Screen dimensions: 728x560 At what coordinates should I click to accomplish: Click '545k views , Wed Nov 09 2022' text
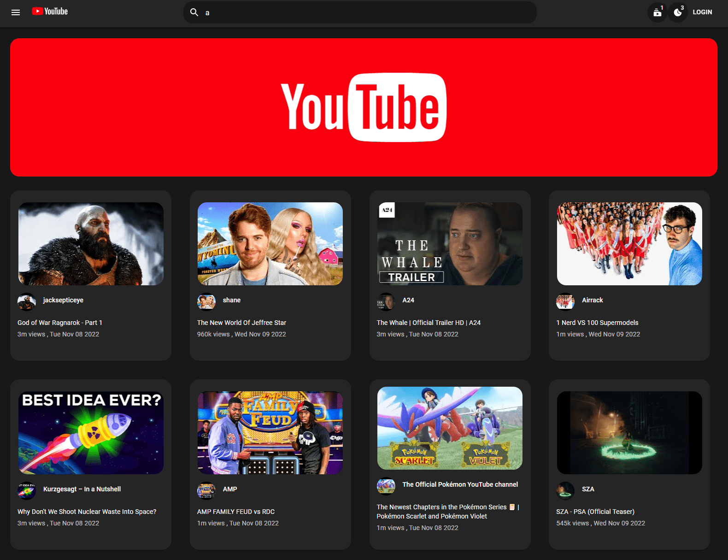[600, 523]
